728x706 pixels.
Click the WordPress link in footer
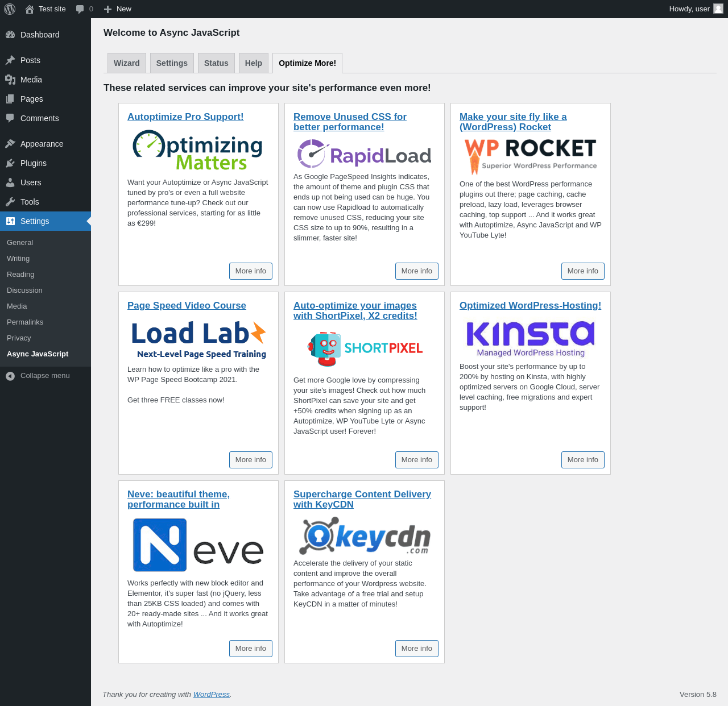(211, 695)
